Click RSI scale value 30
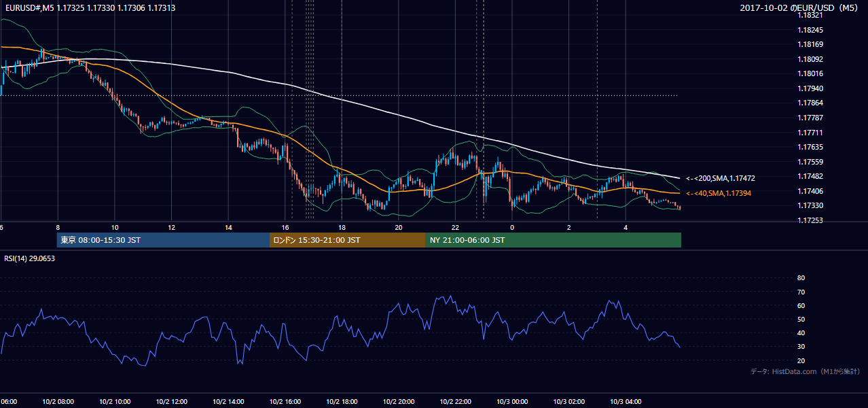This screenshot has height=408, width=868. [801, 347]
